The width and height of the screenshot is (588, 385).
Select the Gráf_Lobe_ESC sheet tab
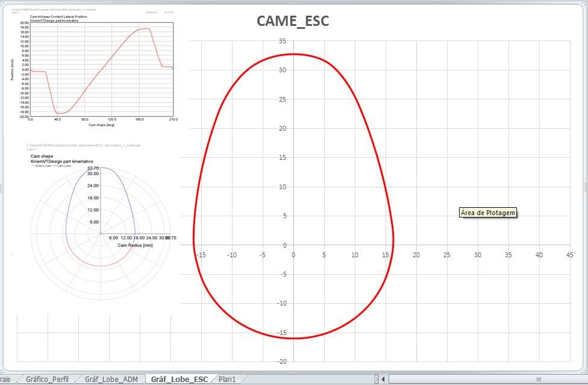pyautogui.click(x=180, y=380)
